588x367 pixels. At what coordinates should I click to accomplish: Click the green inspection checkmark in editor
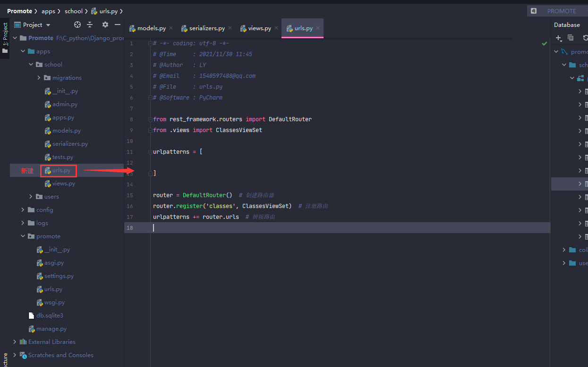coord(545,43)
